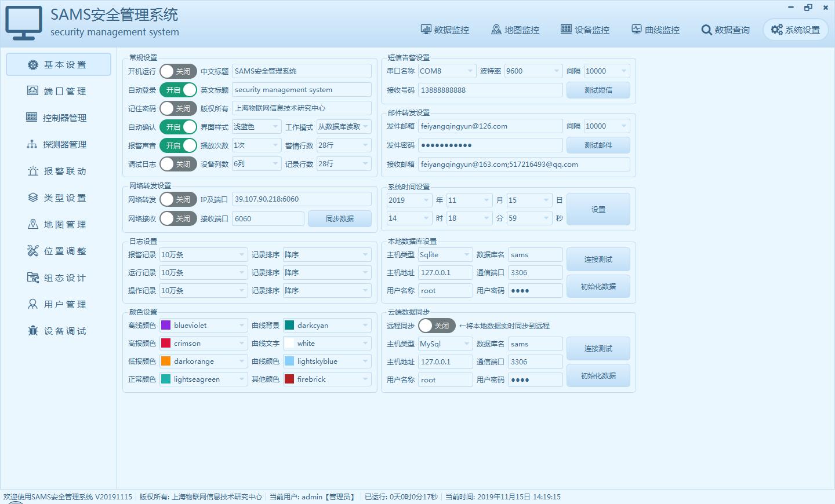
Task: Click the SAMS monitor logo icon
Action: [24, 23]
